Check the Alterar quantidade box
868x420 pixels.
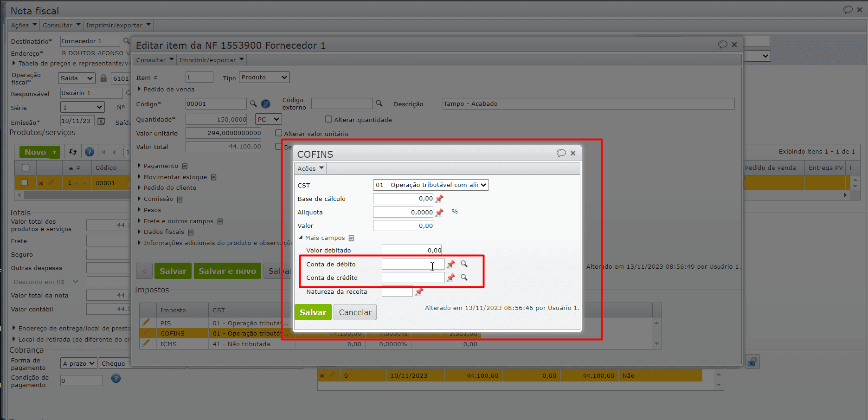pos(328,119)
